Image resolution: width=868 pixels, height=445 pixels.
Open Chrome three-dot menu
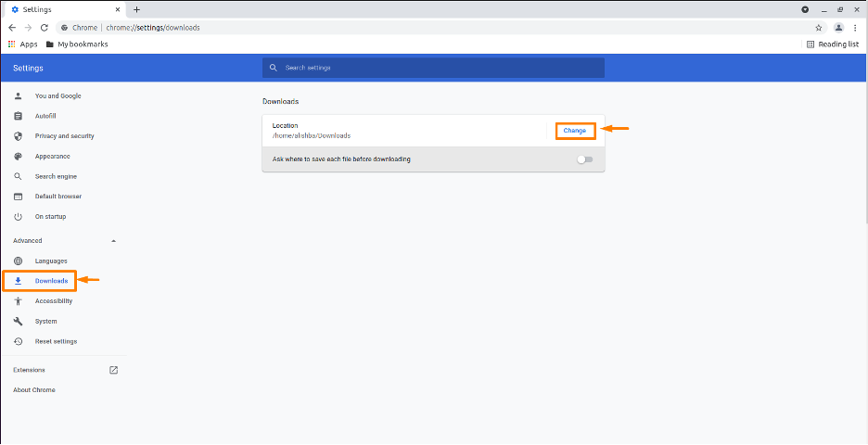click(855, 28)
